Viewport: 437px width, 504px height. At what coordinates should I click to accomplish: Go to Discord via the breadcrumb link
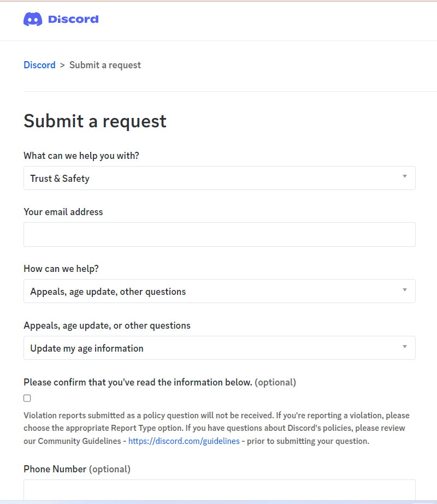[39, 65]
